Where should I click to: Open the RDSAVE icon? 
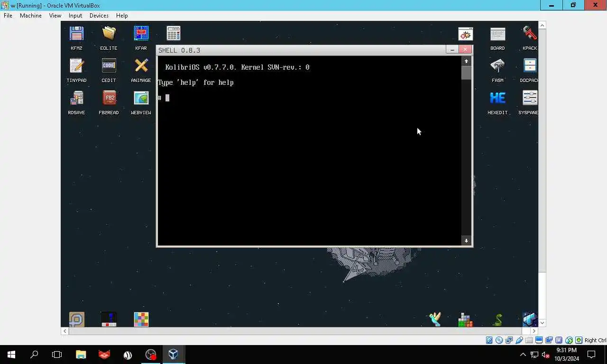tap(76, 99)
